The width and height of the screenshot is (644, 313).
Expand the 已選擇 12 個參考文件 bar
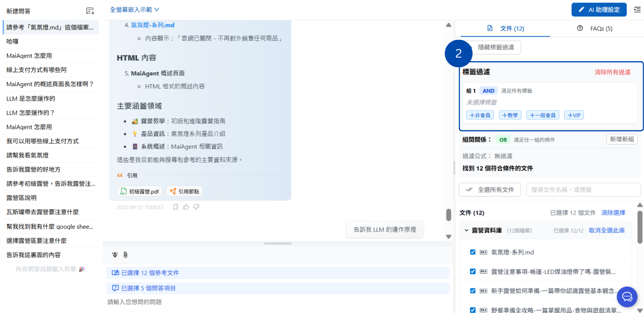[278, 273]
